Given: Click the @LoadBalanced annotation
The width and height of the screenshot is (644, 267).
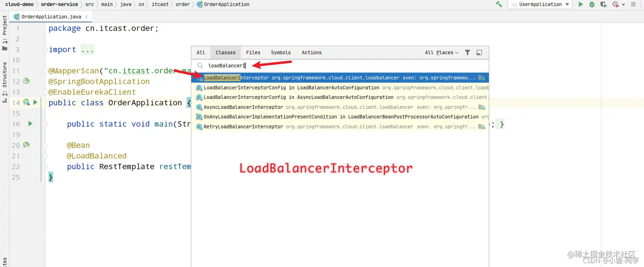Looking at the screenshot, I should tap(97, 156).
